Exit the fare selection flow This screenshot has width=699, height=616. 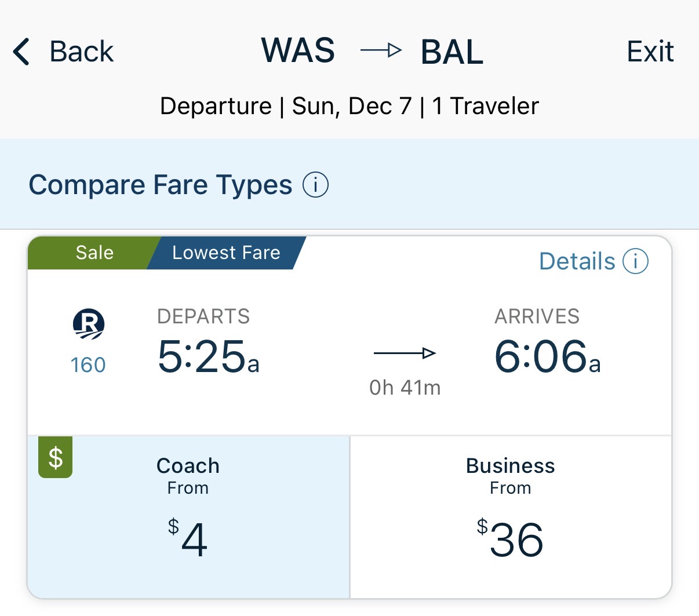650,52
